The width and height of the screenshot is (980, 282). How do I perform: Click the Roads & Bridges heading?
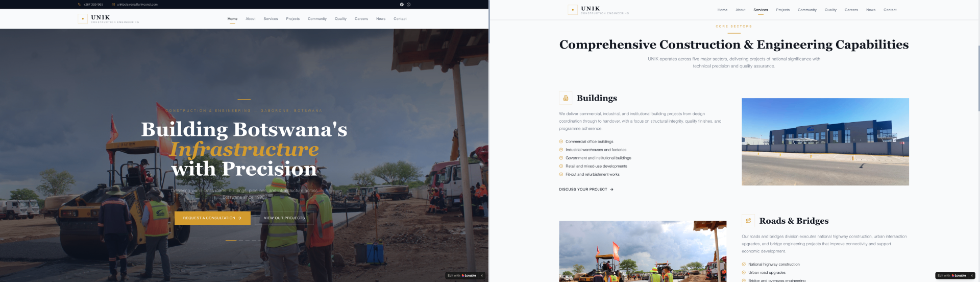click(x=794, y=221)
